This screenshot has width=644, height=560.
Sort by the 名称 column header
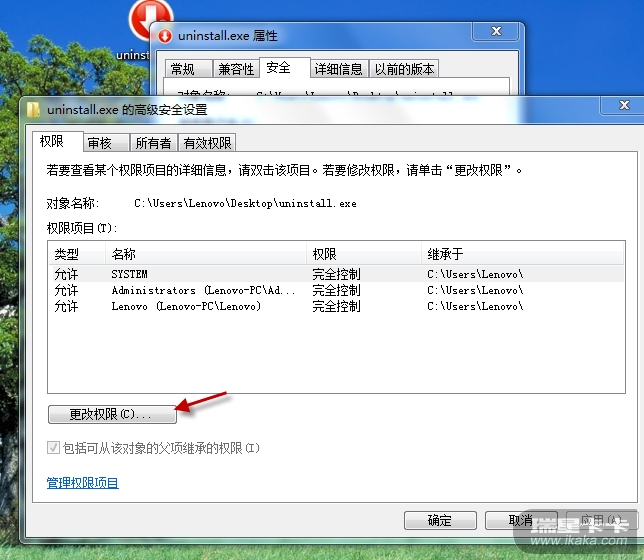(x=206, y=254)
